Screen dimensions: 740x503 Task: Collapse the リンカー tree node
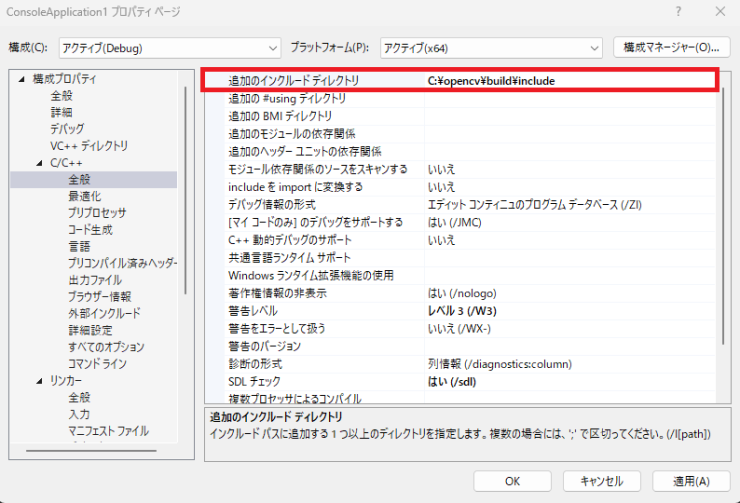coord(40,380)
